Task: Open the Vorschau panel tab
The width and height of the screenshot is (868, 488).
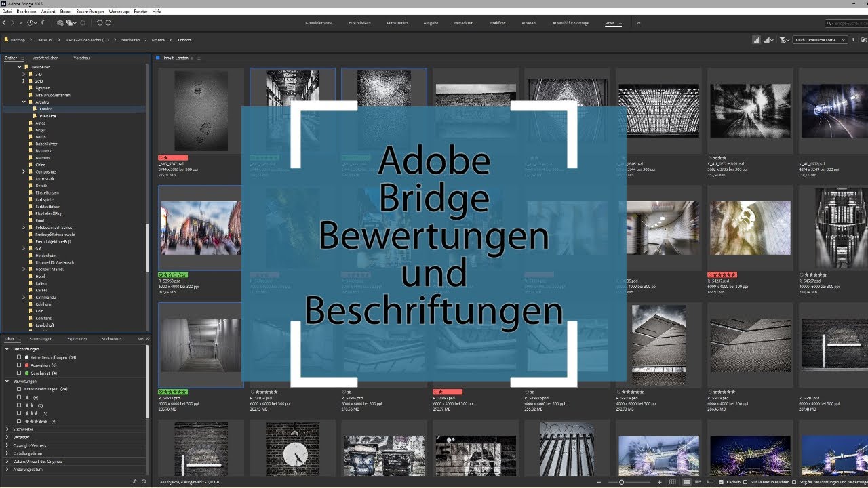Action: coord(81,58)
